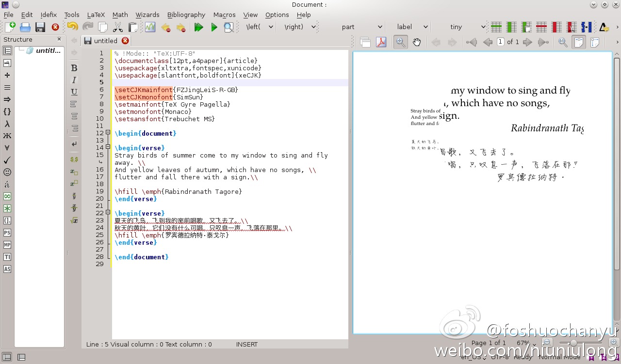This screenshot has height=364, width=621.
Task: Click the page number field showing 1
Action: tap(500, 42)
